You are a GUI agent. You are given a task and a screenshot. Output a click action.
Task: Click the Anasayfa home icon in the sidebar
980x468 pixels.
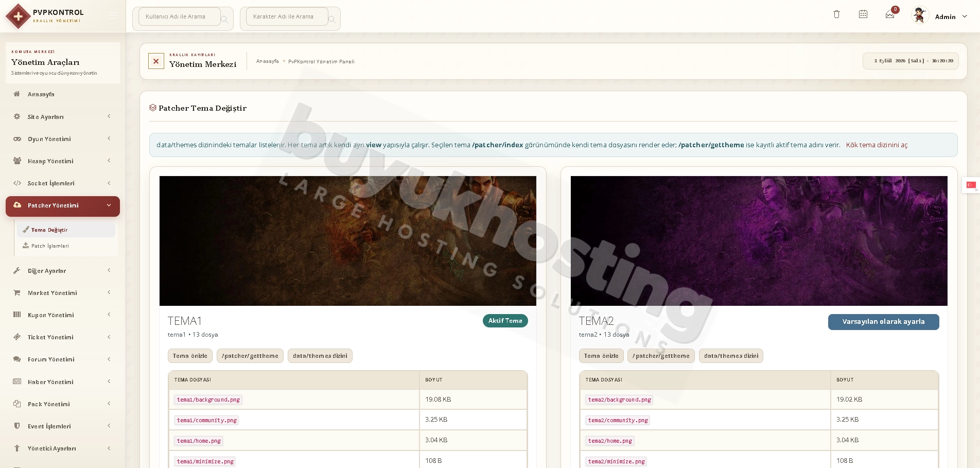(x=17, y=94)
